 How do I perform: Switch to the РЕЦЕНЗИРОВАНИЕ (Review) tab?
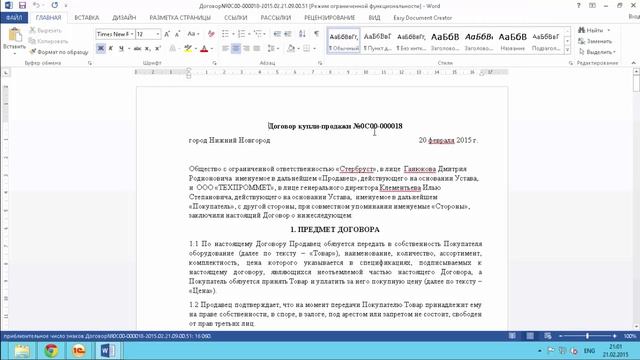tap(329, 18)
